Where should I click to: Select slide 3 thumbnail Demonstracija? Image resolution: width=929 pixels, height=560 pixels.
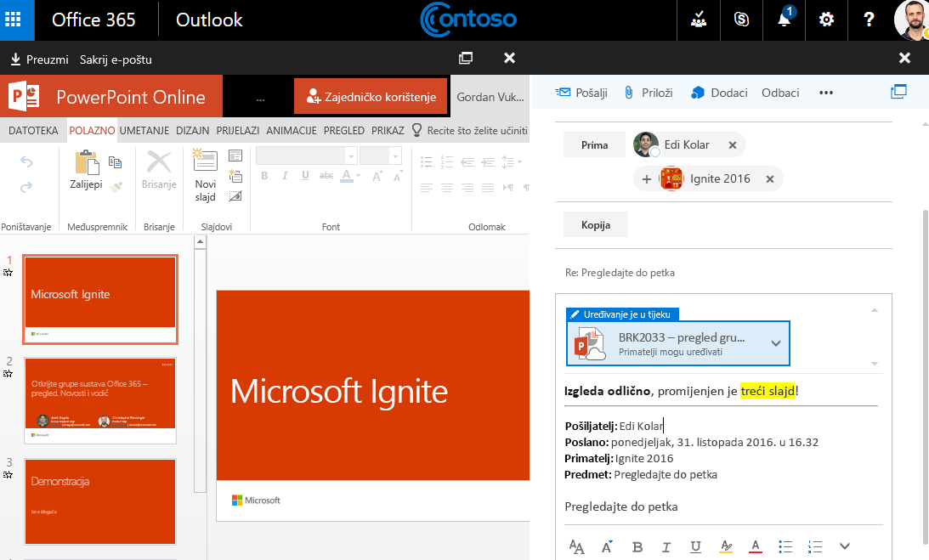pos(100,501)
